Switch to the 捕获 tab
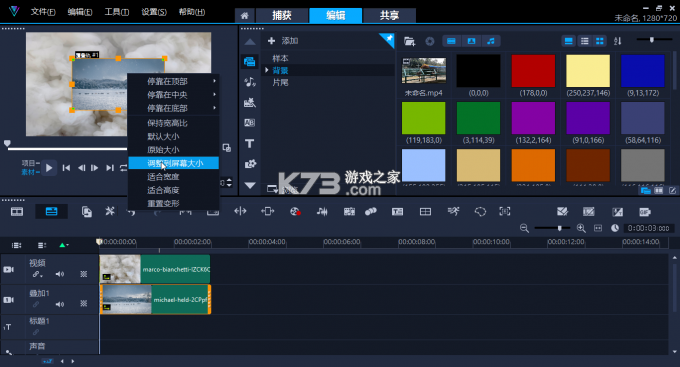This screenshot has height=367, width=680. 282,16
